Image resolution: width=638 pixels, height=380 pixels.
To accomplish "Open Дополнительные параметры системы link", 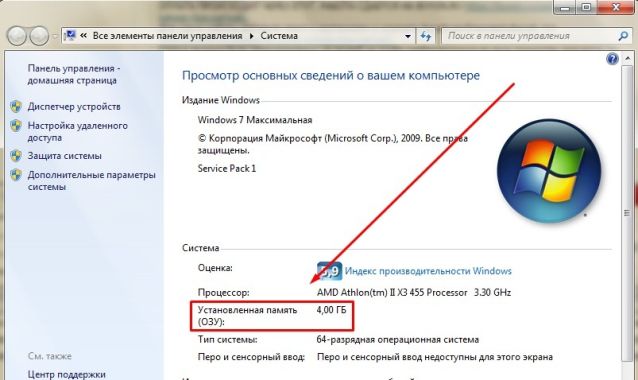I will point(92,181).
